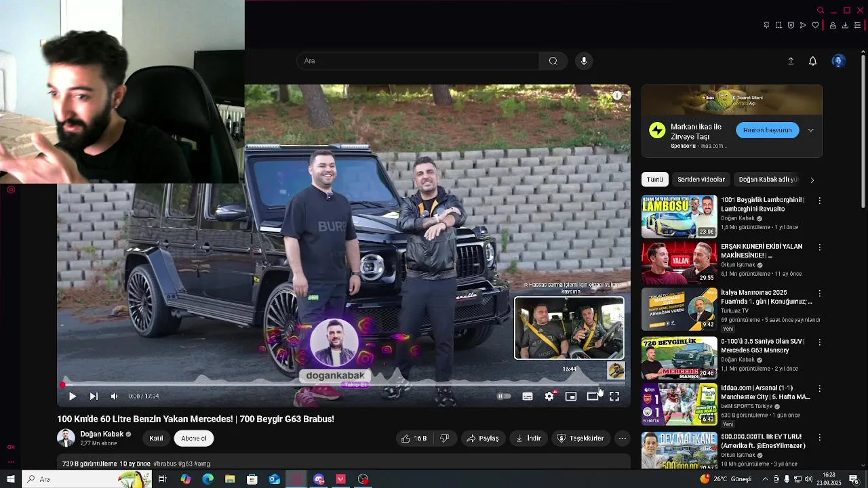Click the Katıl join button
Screen dimensions: 868x488
156,439
